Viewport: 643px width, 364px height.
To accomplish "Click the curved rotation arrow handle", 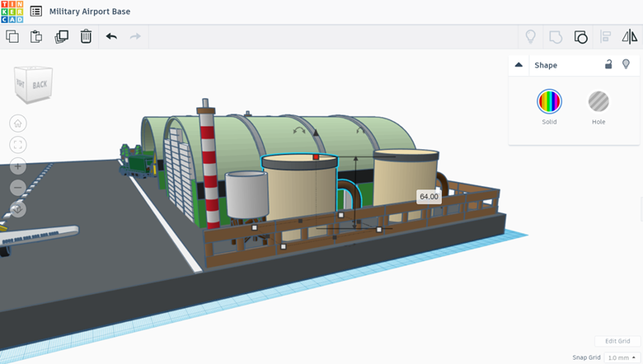I will pyautogui.click(x=299, y=131).
